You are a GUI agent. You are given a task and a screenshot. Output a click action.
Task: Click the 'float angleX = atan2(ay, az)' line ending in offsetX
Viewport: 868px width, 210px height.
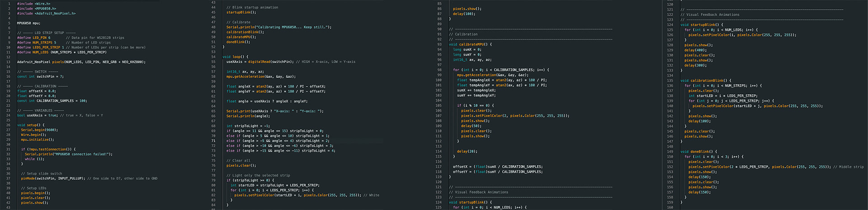(276, 86)
